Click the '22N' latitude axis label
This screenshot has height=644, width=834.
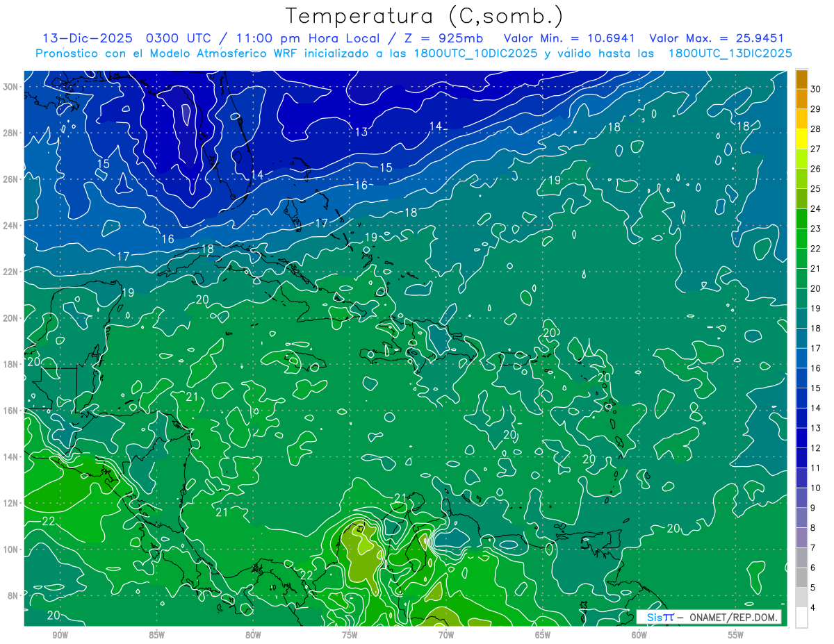pos(11,272)
